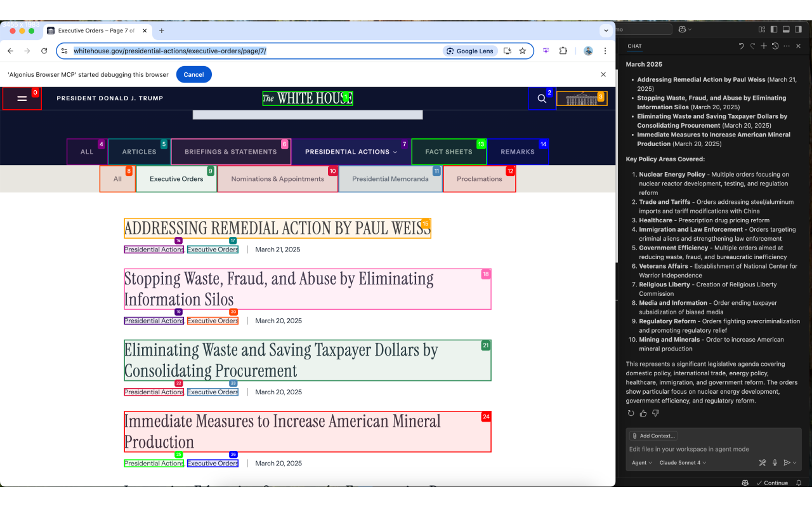
Task: Open the Agent mode dropdown
Action: click(642, 463)
